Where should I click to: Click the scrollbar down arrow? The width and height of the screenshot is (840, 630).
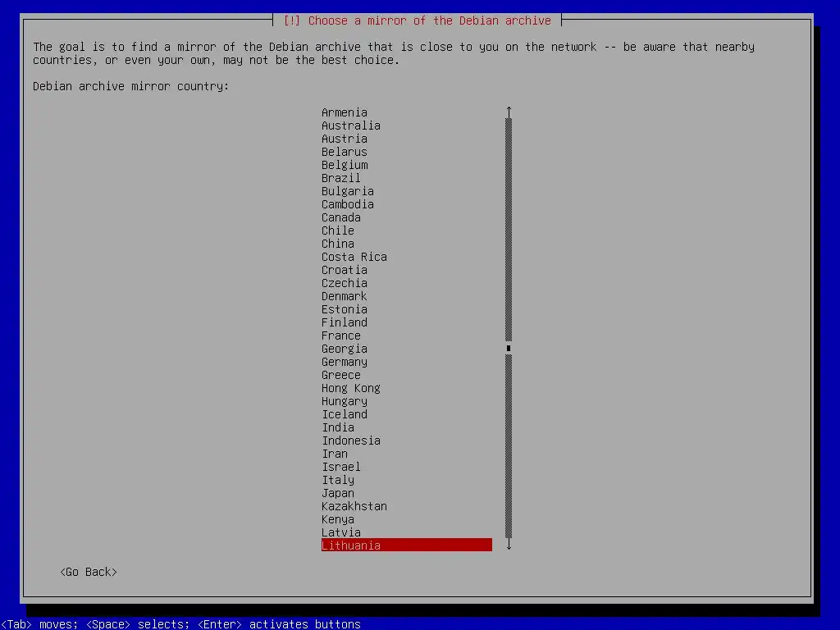509,545
